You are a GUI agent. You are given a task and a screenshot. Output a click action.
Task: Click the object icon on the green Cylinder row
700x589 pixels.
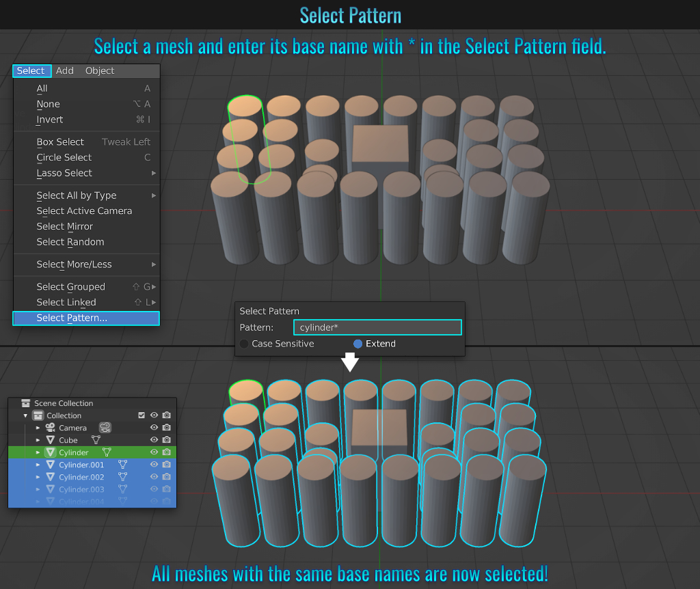pyautogui.click(x=51, y=452)
